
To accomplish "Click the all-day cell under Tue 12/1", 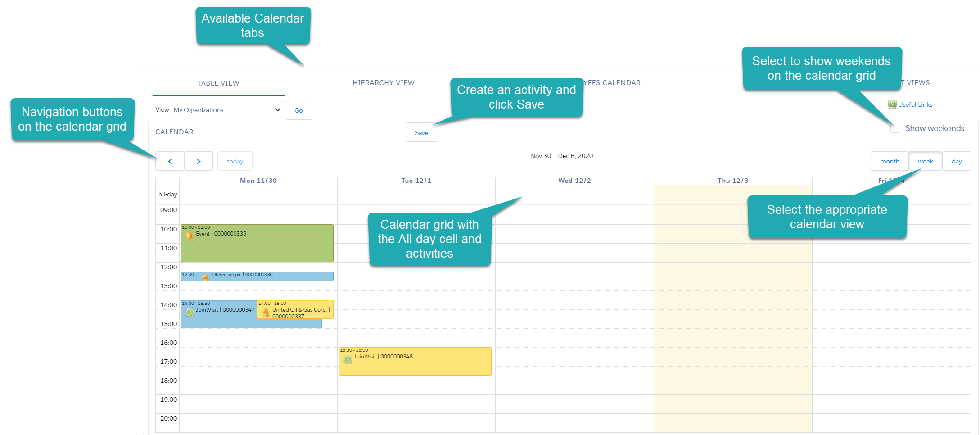I will point(415,194).
